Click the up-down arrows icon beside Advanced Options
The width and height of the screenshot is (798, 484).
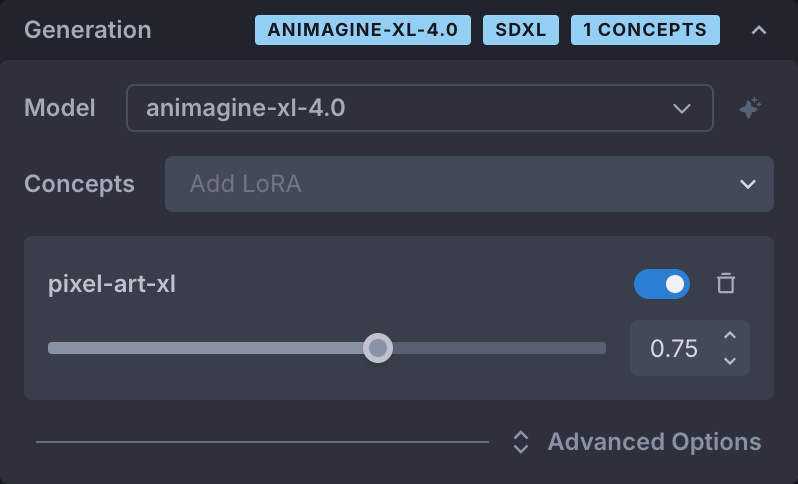(x=520, y=442)
